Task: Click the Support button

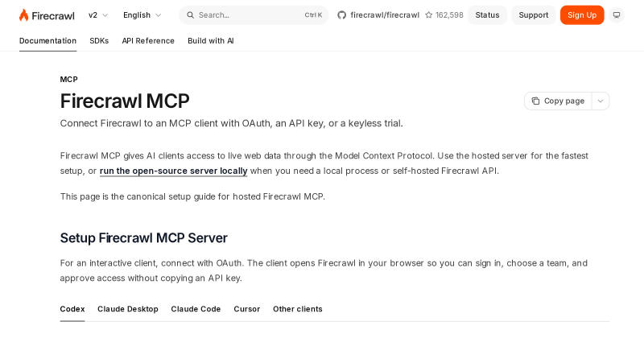Action: (534, 15)
